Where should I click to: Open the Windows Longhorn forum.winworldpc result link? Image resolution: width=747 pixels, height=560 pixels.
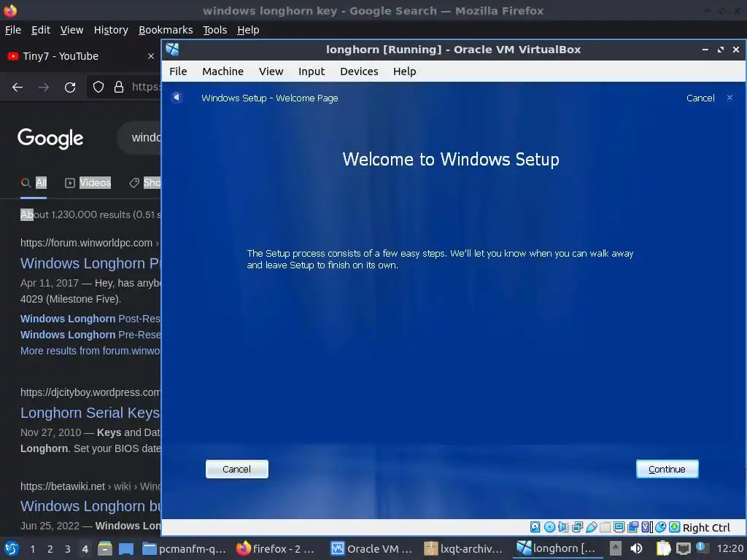90,263
